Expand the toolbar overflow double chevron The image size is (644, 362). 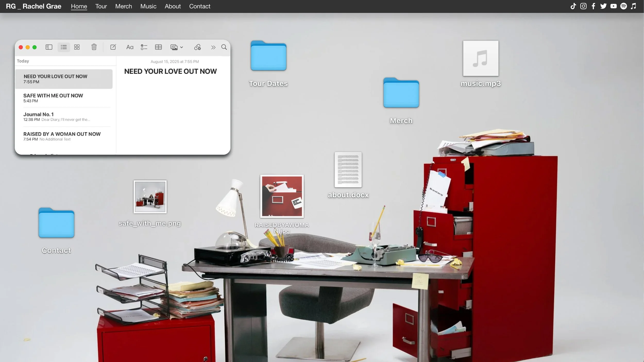pyautogui.click(x=213, y=47)
